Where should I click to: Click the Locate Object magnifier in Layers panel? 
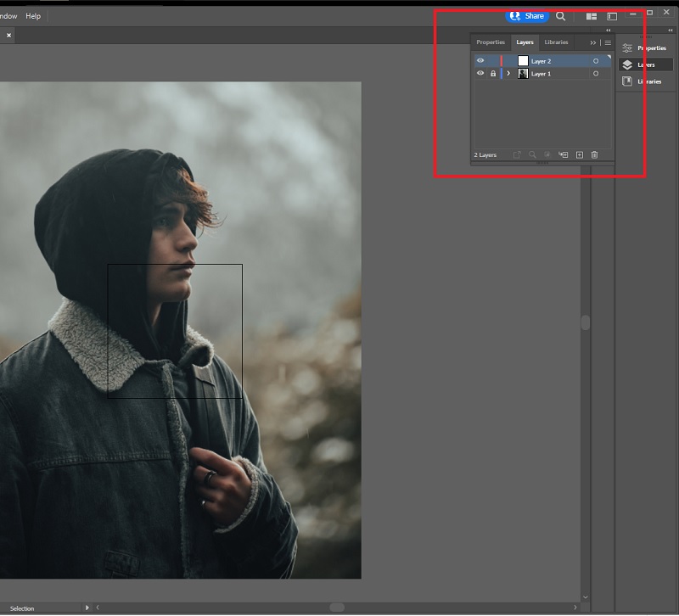coord(534,154)
